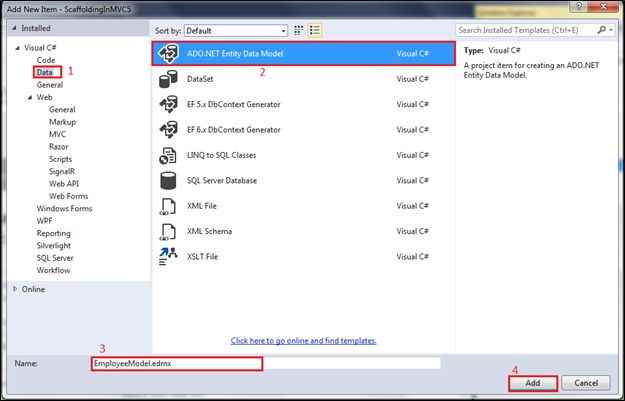This screenshot has width=625, height=401.
Task: Select EF 6.x DbContext Generator text
Action: [x=234, y=130]
